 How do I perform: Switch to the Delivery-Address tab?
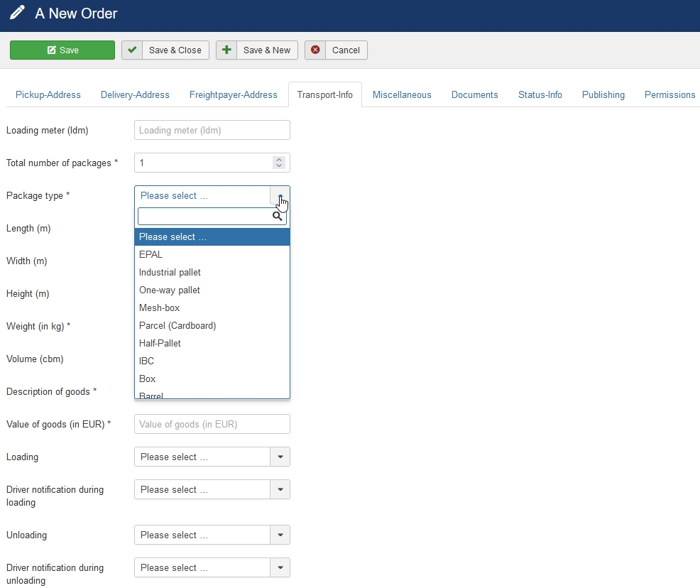(x=135, y=94)
